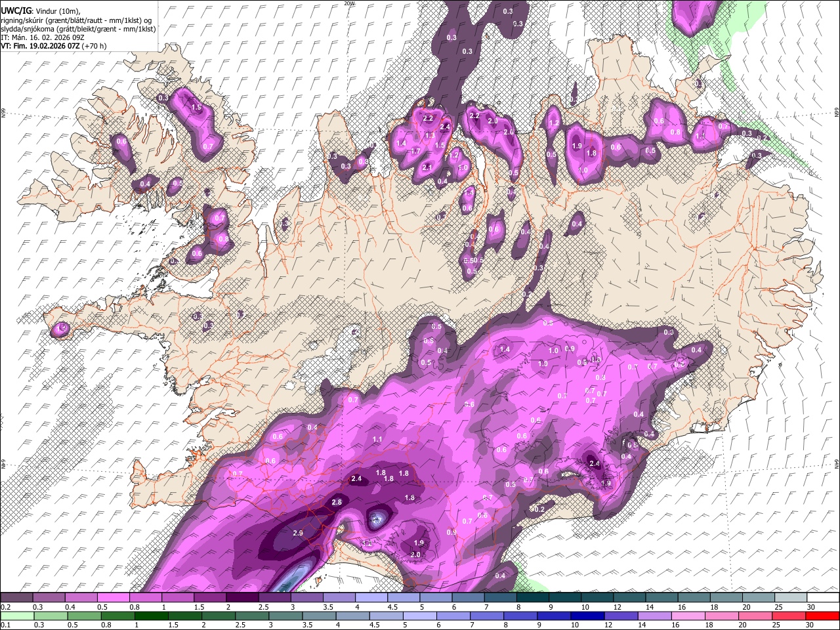Click the lower-legend swatch between 4 and 4.5
Screen dimensions: 840x630
pyautogui.click(x=352, y=616)
